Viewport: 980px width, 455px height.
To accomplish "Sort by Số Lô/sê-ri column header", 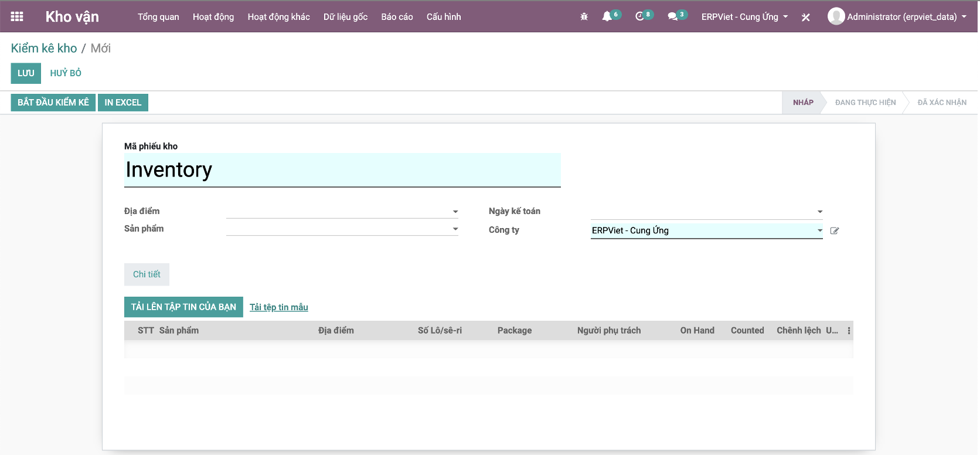I will point(440,331).
